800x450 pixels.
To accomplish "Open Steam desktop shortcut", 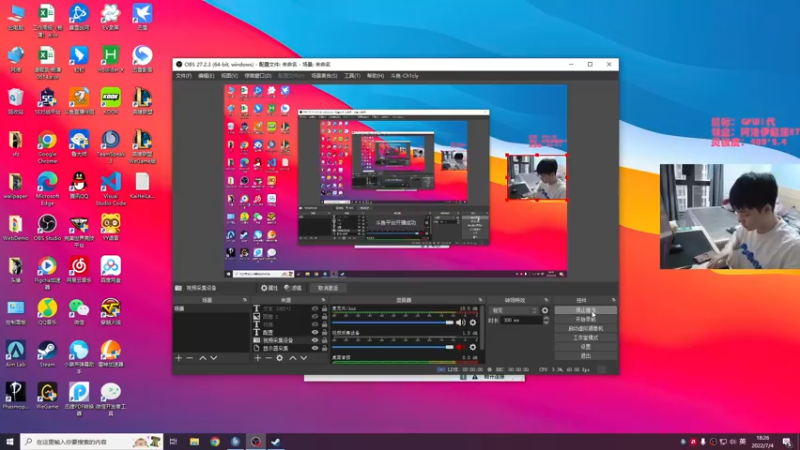I will tap(47, 354).
